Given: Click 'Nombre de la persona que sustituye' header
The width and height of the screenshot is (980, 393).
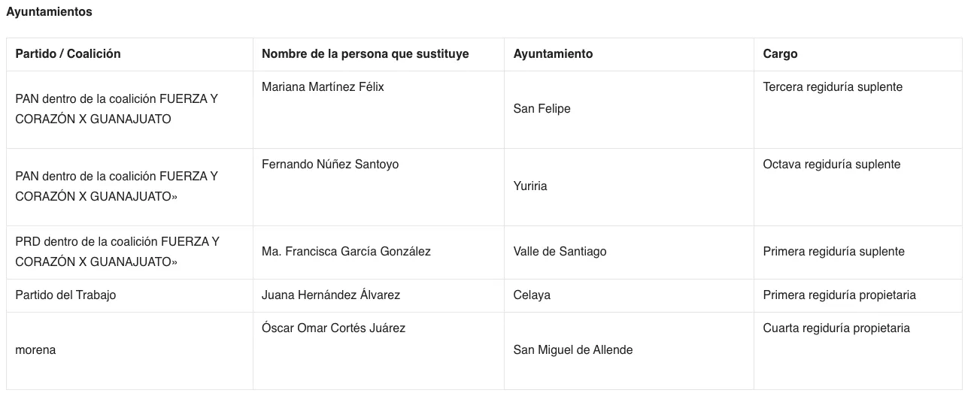Looking at the screenshot, I should [365, 54].
